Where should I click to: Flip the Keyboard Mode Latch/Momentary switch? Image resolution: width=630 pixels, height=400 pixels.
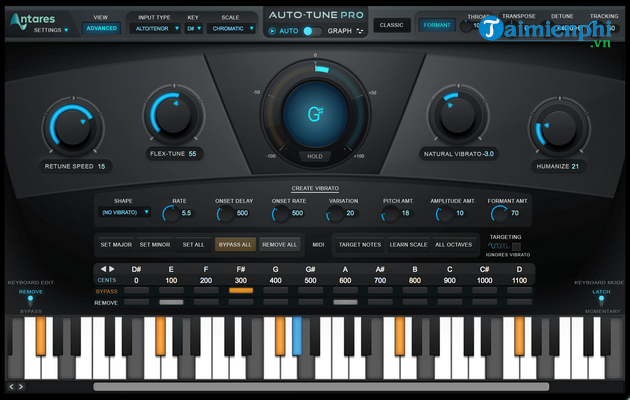click(x=601, y=301)
